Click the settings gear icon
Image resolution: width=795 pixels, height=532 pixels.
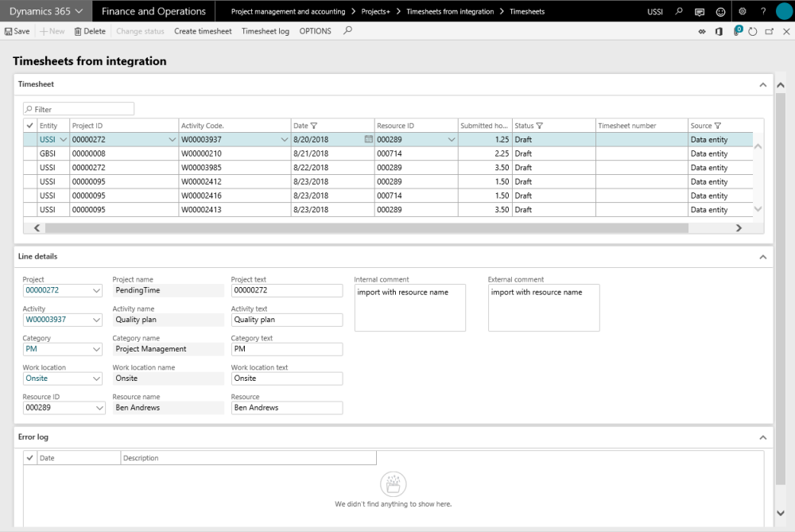point(743,12)
